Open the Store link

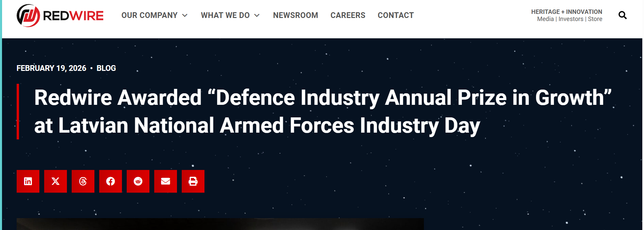pos(595,19)
